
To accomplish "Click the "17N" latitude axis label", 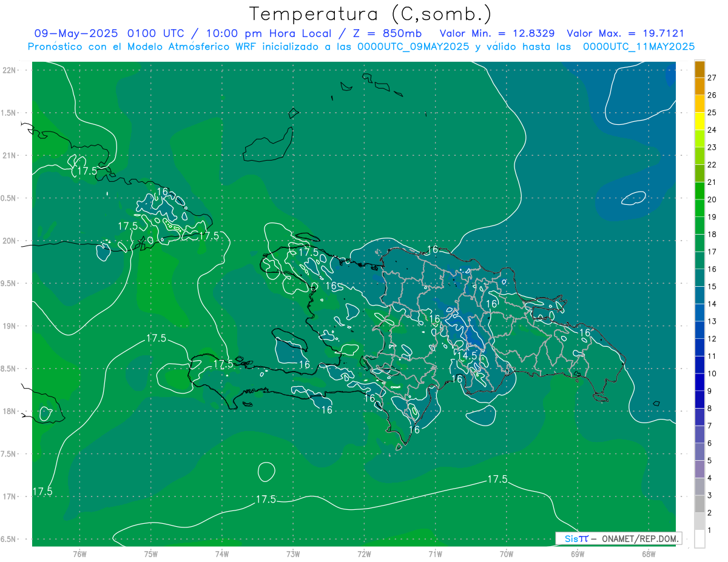I will click(x=9, y=497).
